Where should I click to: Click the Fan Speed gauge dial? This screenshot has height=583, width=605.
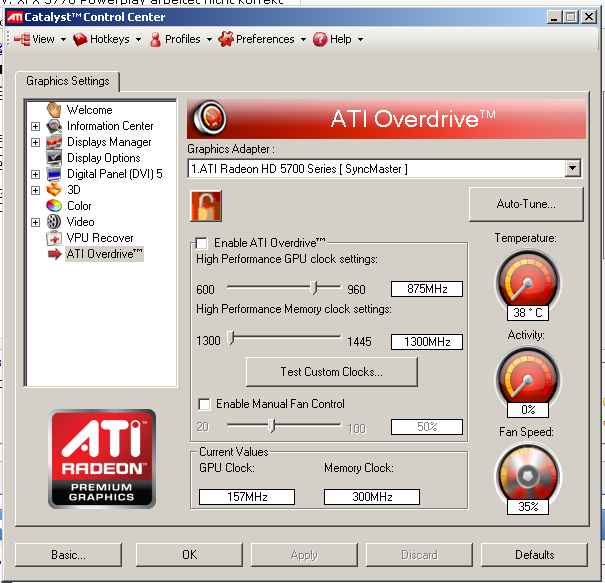pyautogui.click(x=527, y=475)
